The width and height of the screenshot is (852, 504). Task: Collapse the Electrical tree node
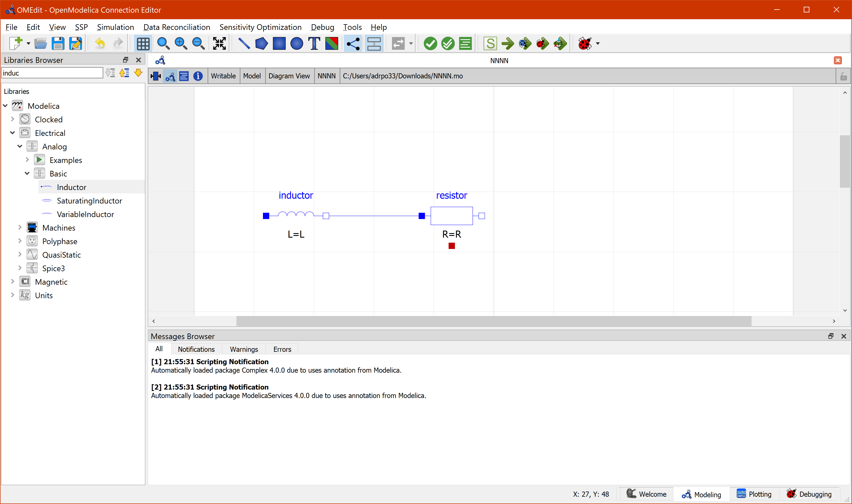[13, 133]
